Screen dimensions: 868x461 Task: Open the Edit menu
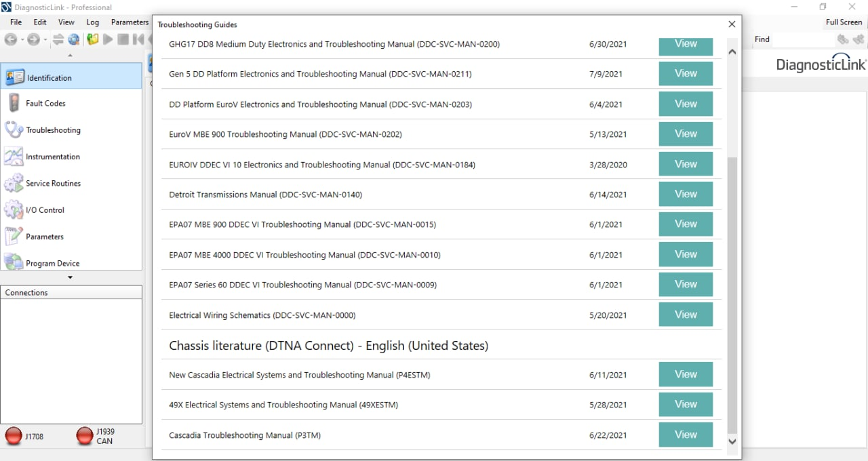pyautogui.click(x=40, y=22)
